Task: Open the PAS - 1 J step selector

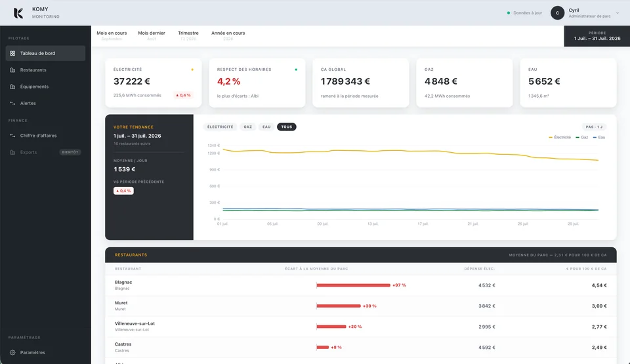Action: tap(594, 127)
